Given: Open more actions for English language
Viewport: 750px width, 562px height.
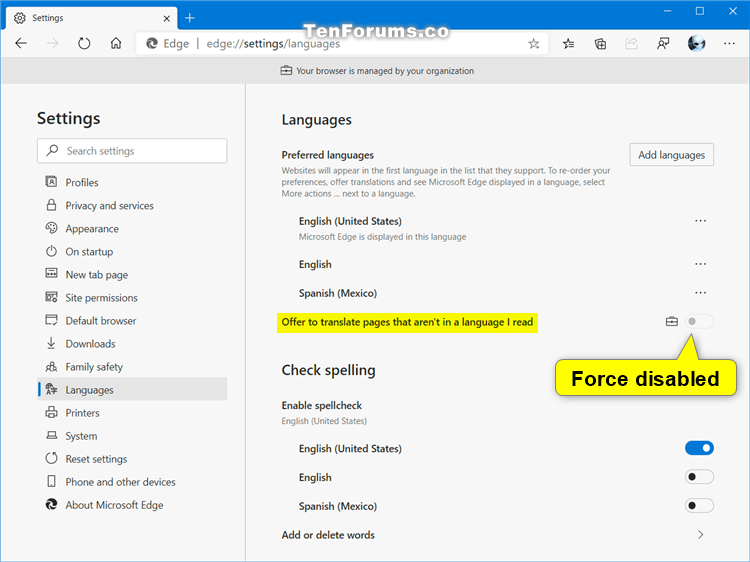Looking at the screenshot, I should 700,264.
